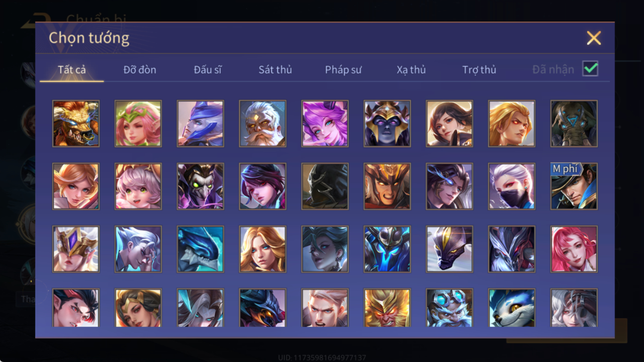Show the "Pháp sư" hero category
This screenshot has width=644, height=362.
coord(343,70)
